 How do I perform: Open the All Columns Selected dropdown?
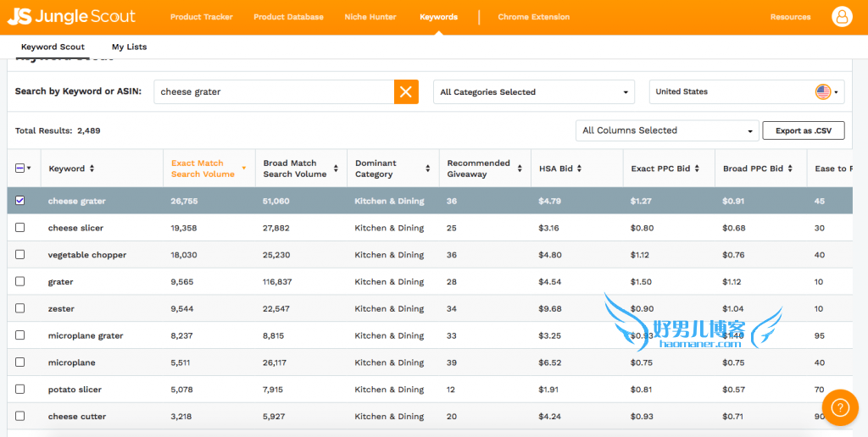667,130
